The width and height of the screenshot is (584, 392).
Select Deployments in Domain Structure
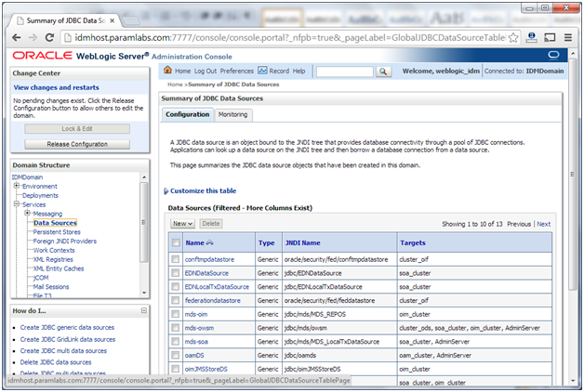pos(40,195)
